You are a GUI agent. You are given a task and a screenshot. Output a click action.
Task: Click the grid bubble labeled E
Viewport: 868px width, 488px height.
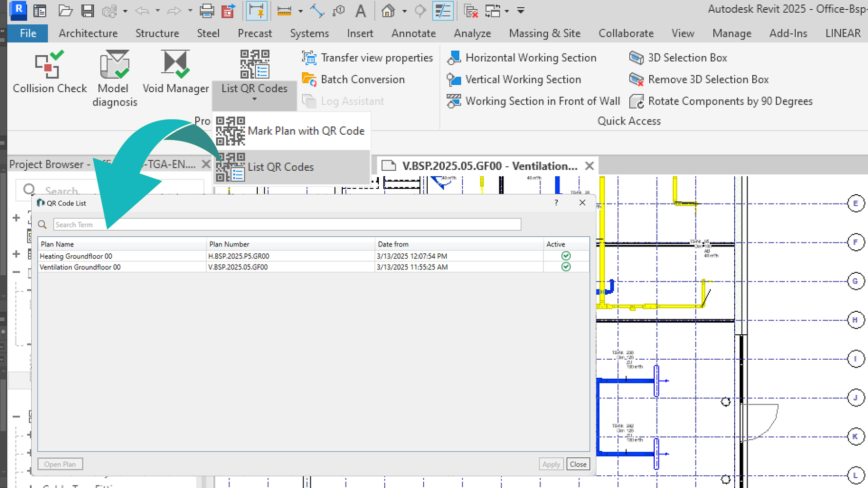click(x=855, y=203)
